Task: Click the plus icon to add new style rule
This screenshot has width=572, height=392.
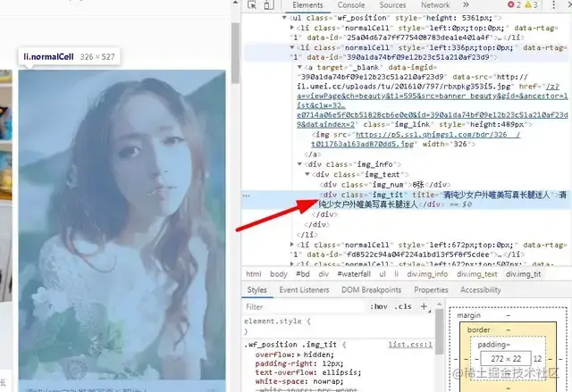Action: pyautogui.click(x=424, y=307)
